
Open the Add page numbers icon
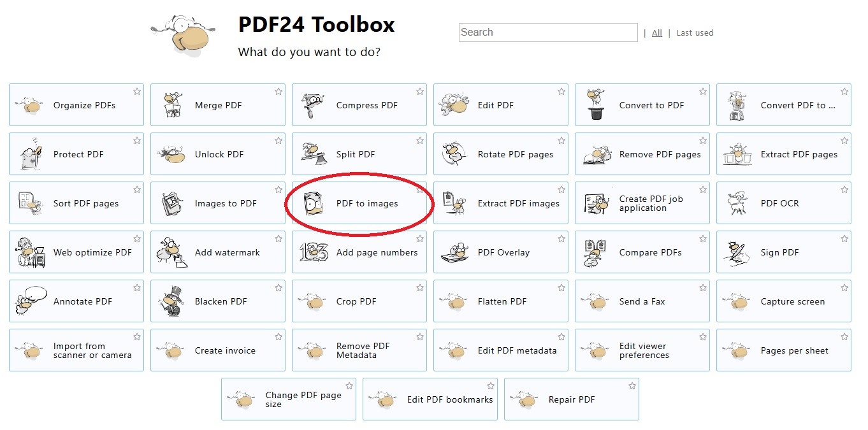(x=313, y=252)
